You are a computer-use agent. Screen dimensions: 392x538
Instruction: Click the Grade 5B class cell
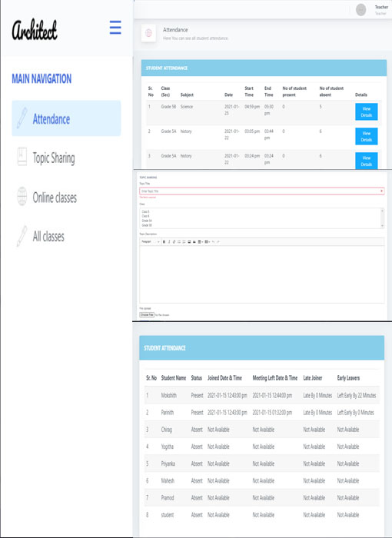coord(168,107)
